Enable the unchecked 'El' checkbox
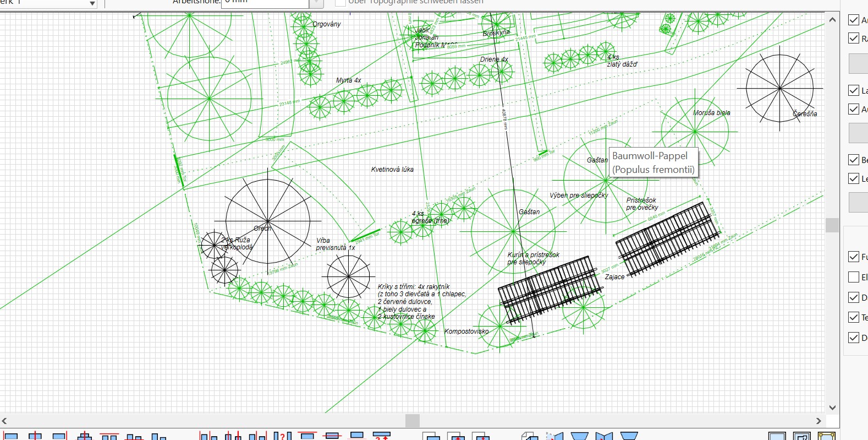Screen dimensions: 868x440 [854, 277]
